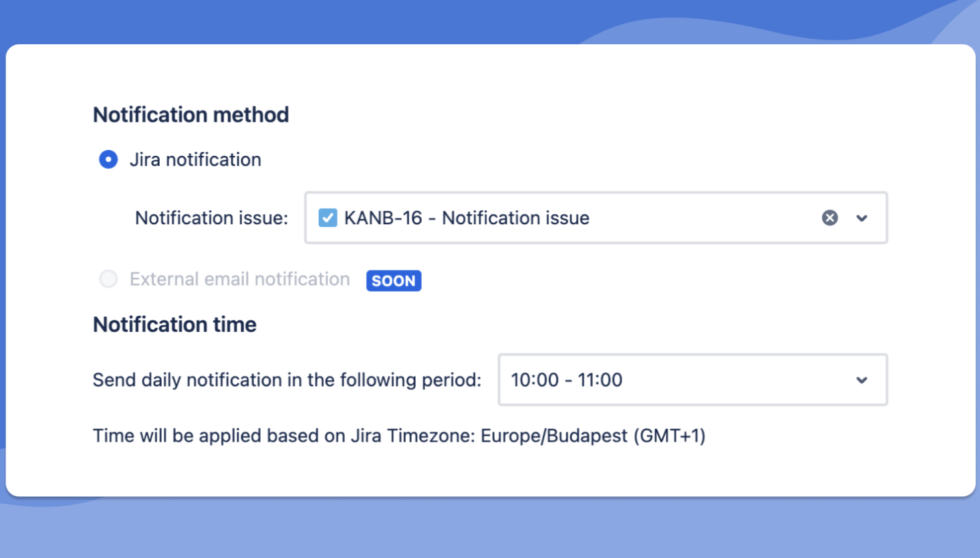Click the "Time will be applied based on" text
Viewport: 980px width, 558px height.
coord(219,436)
